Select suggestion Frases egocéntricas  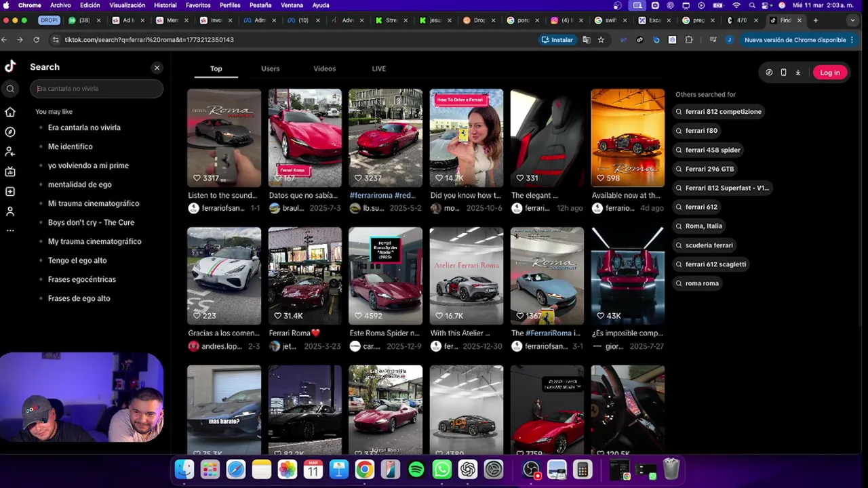[82, 279]
